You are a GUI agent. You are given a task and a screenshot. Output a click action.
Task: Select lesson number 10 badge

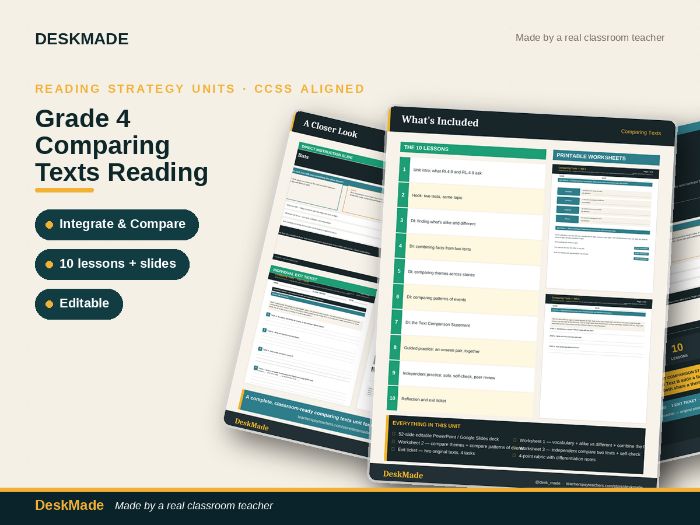point(392,398)
